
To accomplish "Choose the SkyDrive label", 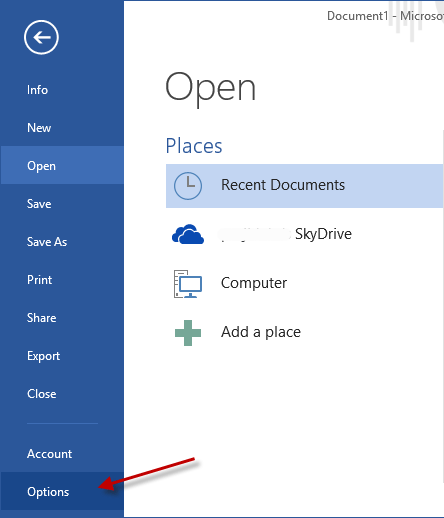I will point(323,234).
